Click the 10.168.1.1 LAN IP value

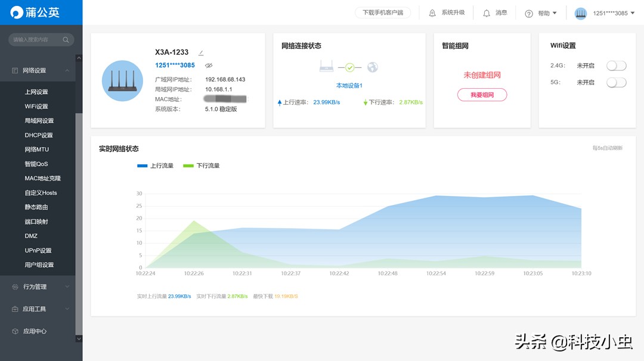tap(218, 89)
